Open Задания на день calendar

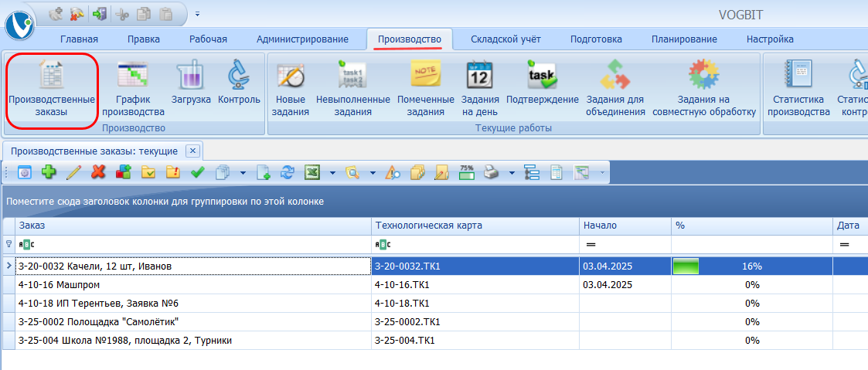[480, 89]
